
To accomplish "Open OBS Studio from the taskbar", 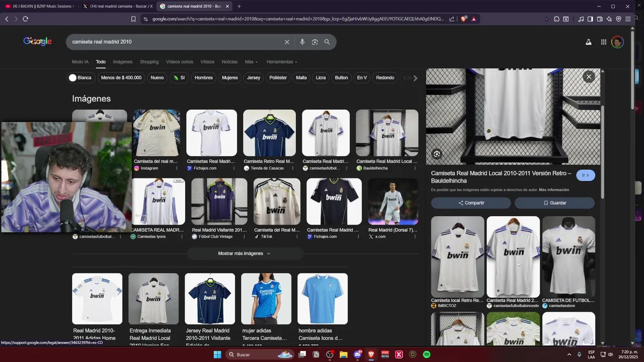I will click(x=330, y=354).
